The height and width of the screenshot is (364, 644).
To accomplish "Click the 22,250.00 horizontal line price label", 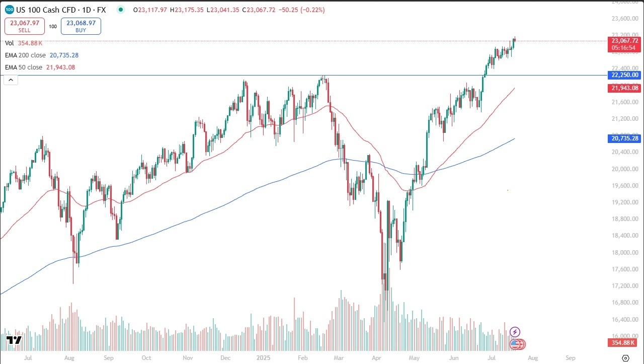I will (x=625, y=75).
